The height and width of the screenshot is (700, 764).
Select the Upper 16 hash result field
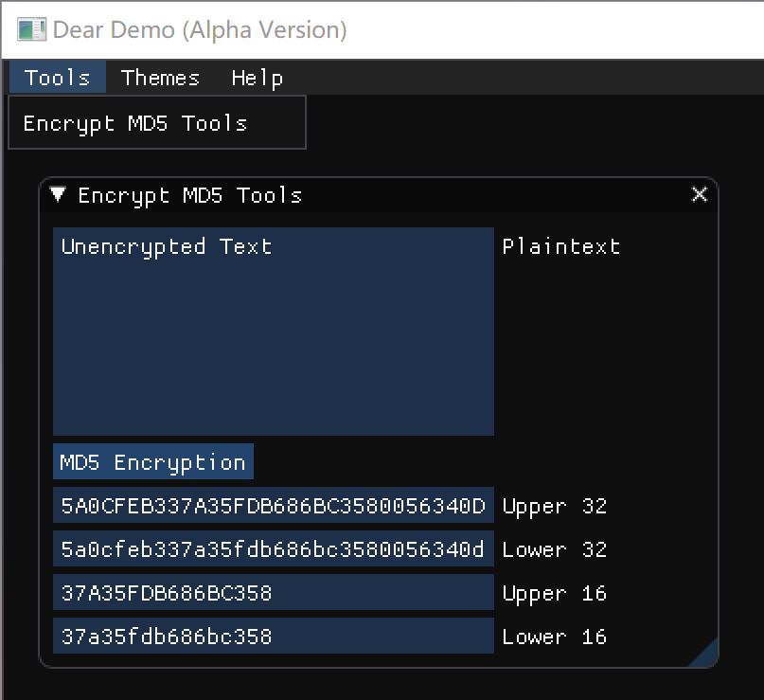(x=273, y=593)
